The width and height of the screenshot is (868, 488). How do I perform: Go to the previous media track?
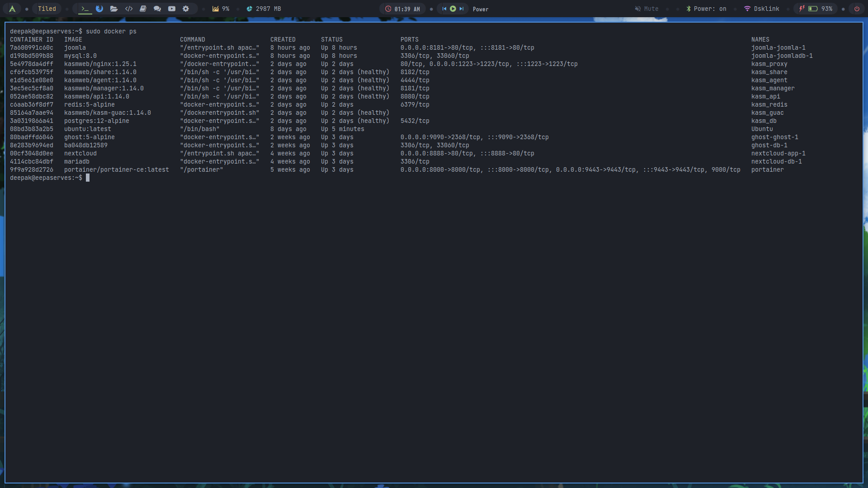(x=444, y=9)
